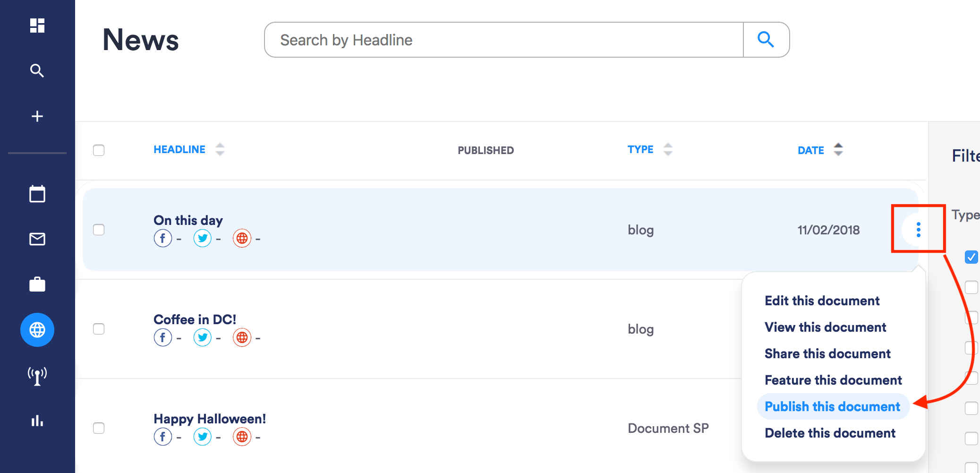Click the Twitter icon on 'Coffee in DC!'
980x473 pixels.
[202, 337]
